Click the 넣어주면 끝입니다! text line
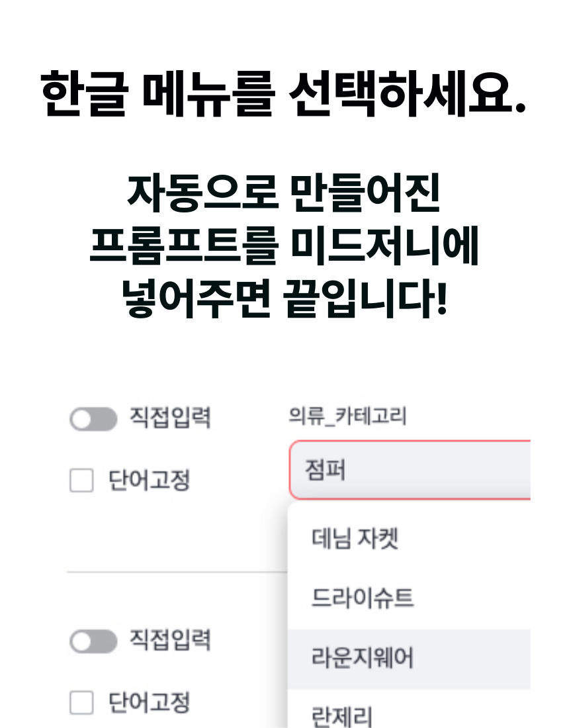The height and width of the screenshot is (728, 569). [284, 299]
